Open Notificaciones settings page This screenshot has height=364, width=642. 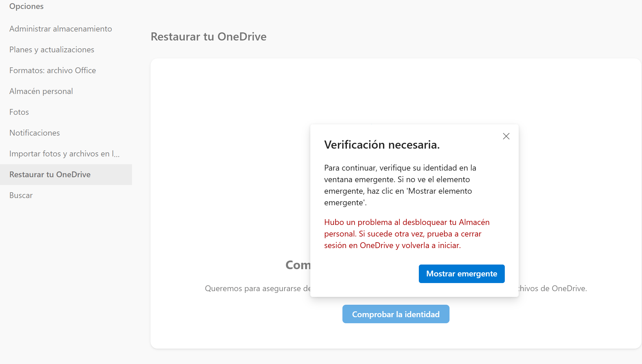click(34, 133)
